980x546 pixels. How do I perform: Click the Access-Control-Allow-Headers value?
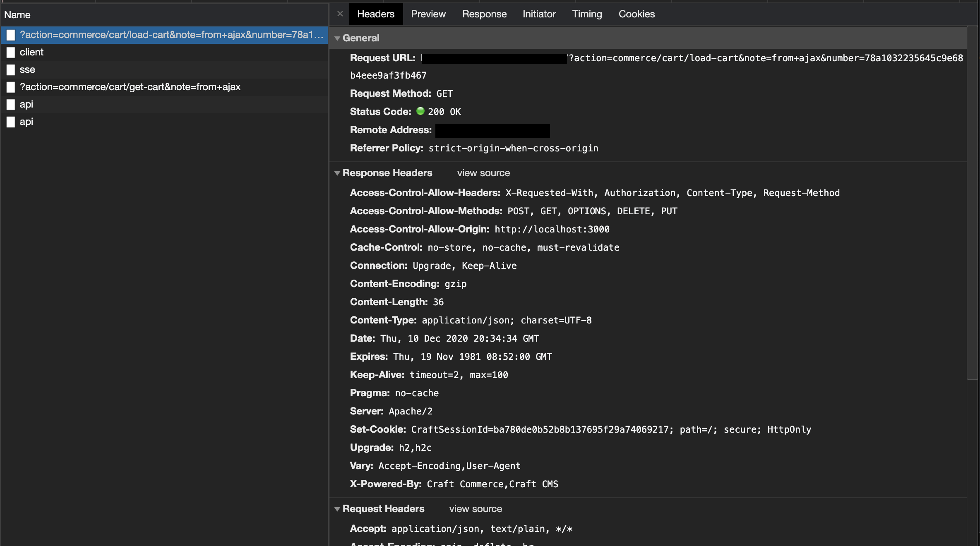coord(673,193)
